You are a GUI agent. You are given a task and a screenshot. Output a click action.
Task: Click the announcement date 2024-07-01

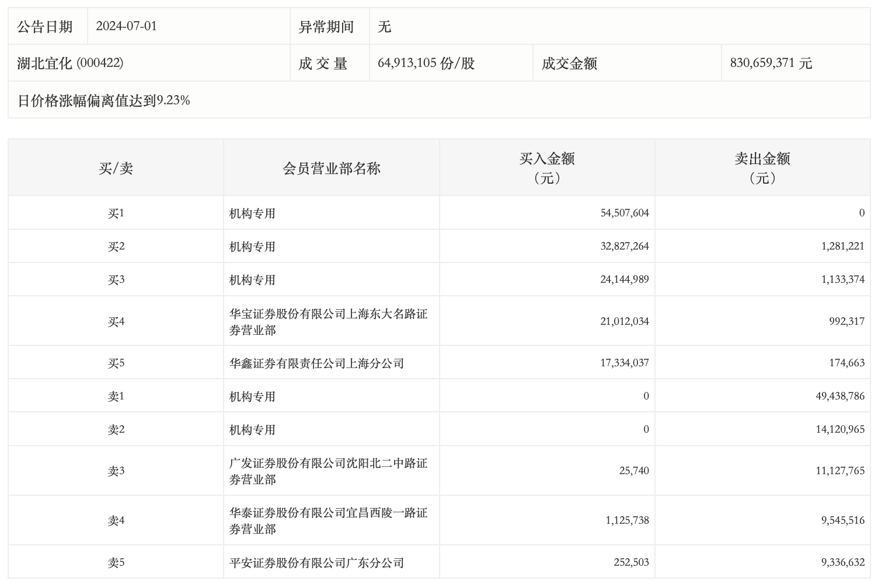click(126, 26)
